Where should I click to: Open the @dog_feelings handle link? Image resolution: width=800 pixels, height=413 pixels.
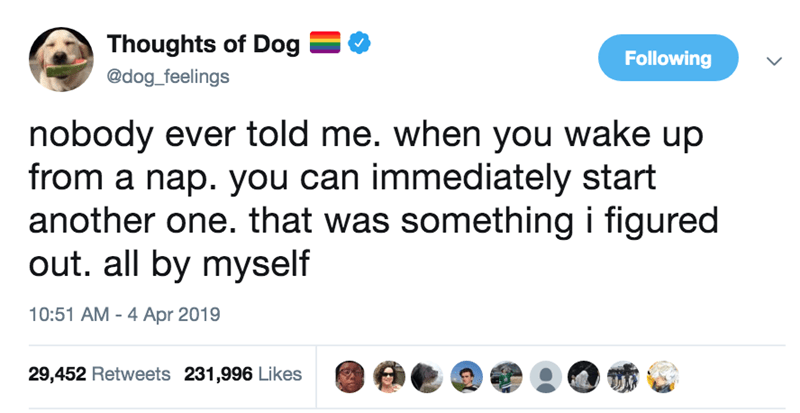pyautogui.click(x=168, y=77)
